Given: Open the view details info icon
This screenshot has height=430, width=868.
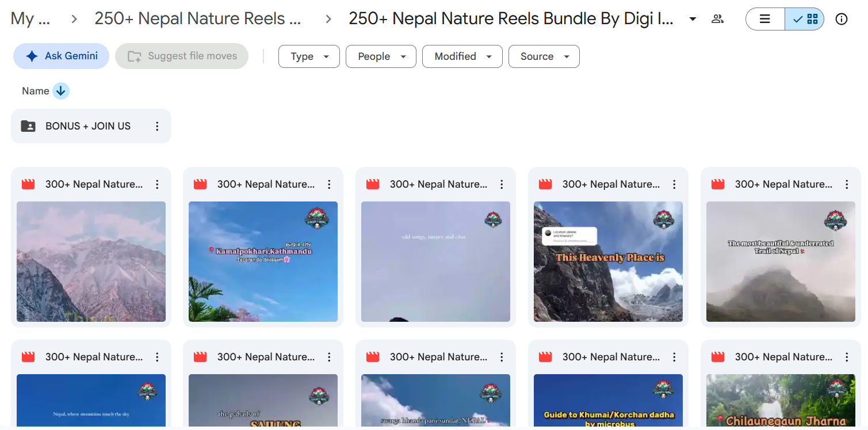Looking at the screenshot, I should 842,19.
